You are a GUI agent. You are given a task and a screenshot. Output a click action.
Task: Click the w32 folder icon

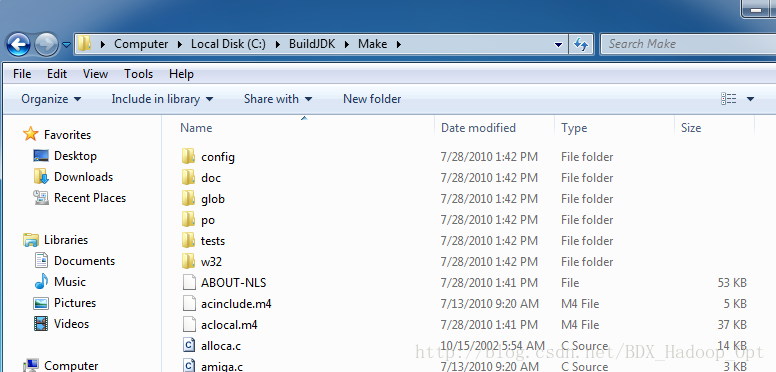click(x=188, y=261)
